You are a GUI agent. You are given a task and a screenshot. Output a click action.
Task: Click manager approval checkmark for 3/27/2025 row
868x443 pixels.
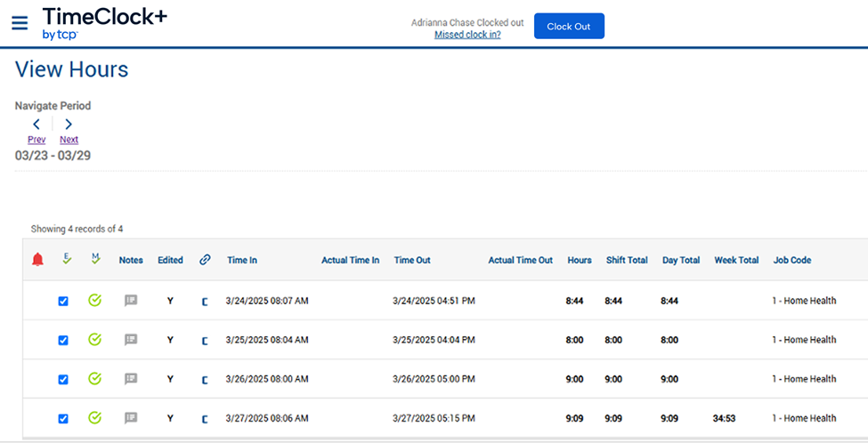[95, 418]
